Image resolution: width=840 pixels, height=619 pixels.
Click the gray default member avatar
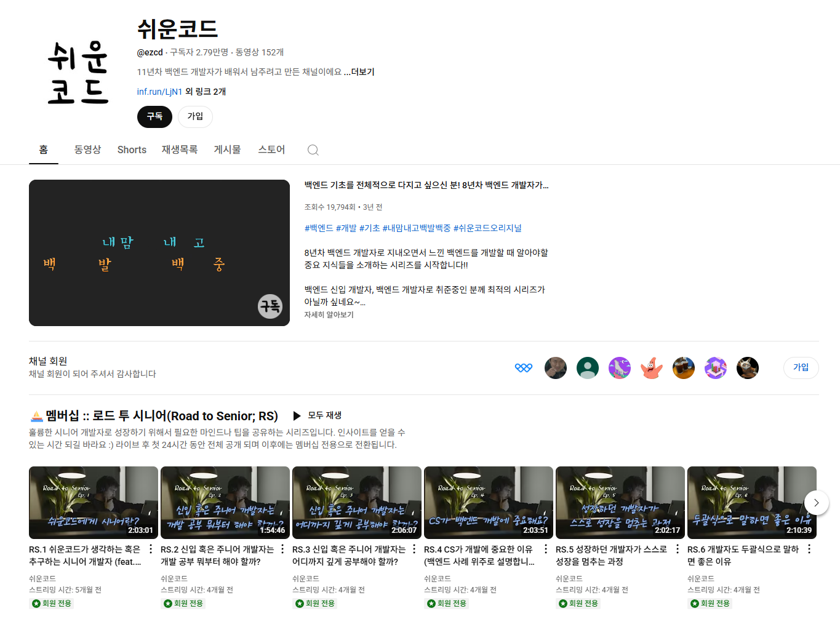tap(588, 368)
